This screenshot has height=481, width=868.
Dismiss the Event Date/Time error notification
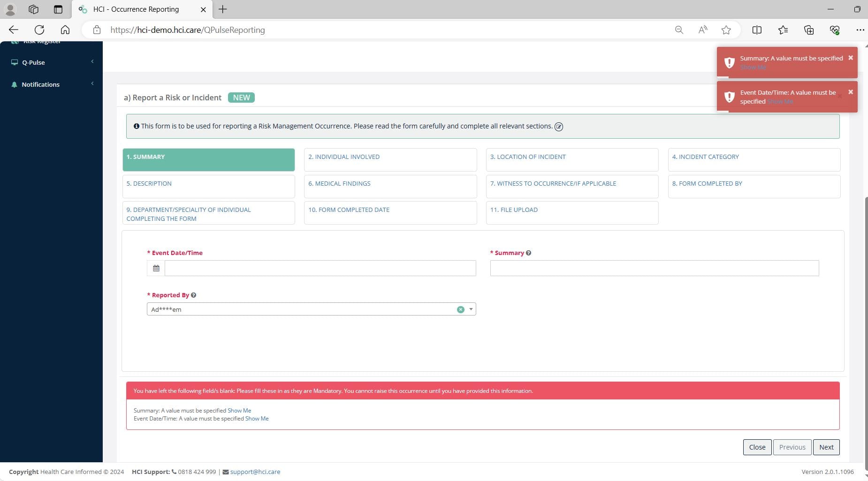pyautogui.click(x=850, y=92)
